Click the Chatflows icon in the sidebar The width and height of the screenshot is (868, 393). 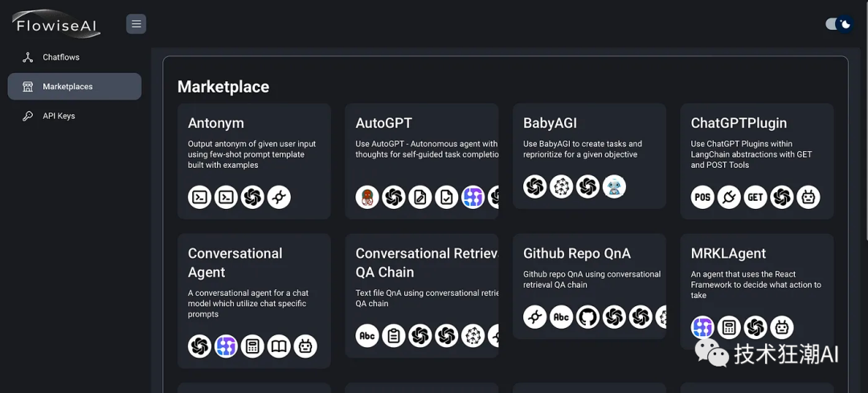pyautogui.click(x=27, y=57)
